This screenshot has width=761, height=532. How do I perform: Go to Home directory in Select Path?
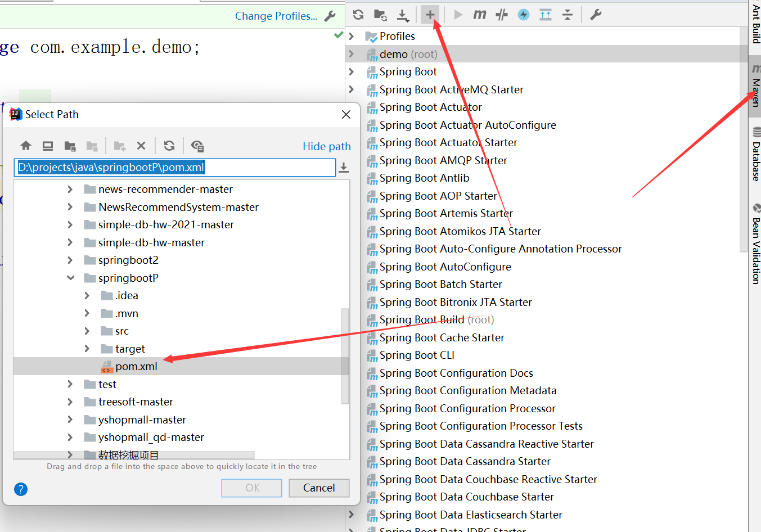coord(26,146)
